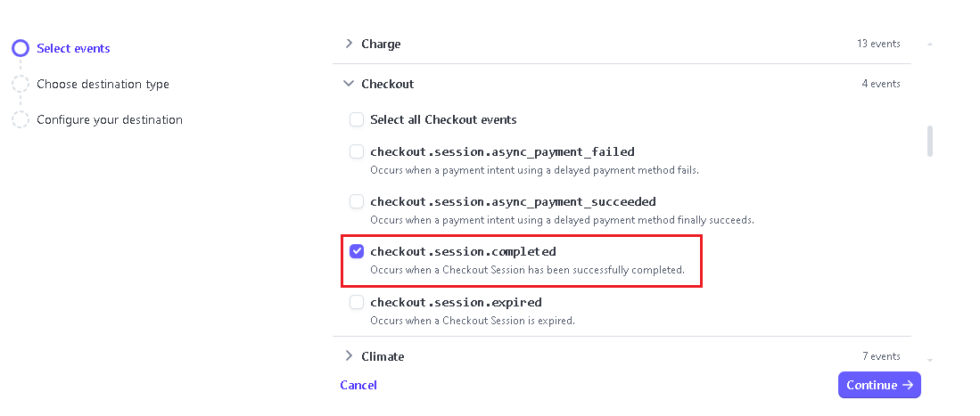Screen dimensions: 980x416
Task: Uncheck checkout.session.completed event
Action: 357,251
